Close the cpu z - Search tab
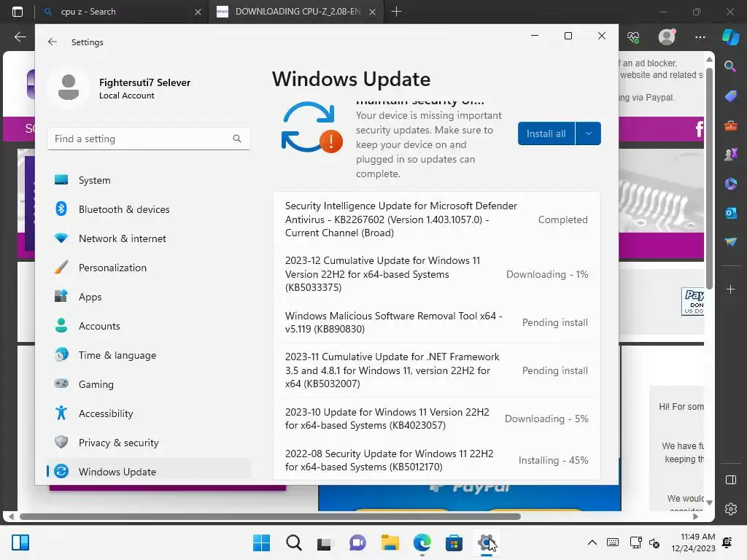Viewport: 747px width, 560px height. pyautogui.click(x=198, y=12)
